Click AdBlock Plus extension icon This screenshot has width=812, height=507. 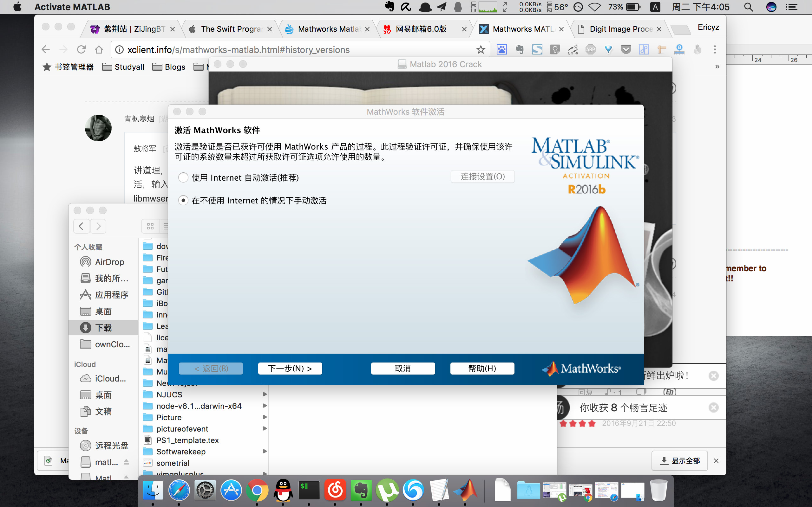(590, 50)
